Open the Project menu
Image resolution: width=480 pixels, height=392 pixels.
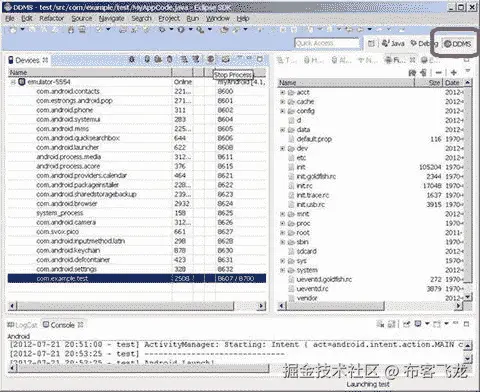pos(169,19)
